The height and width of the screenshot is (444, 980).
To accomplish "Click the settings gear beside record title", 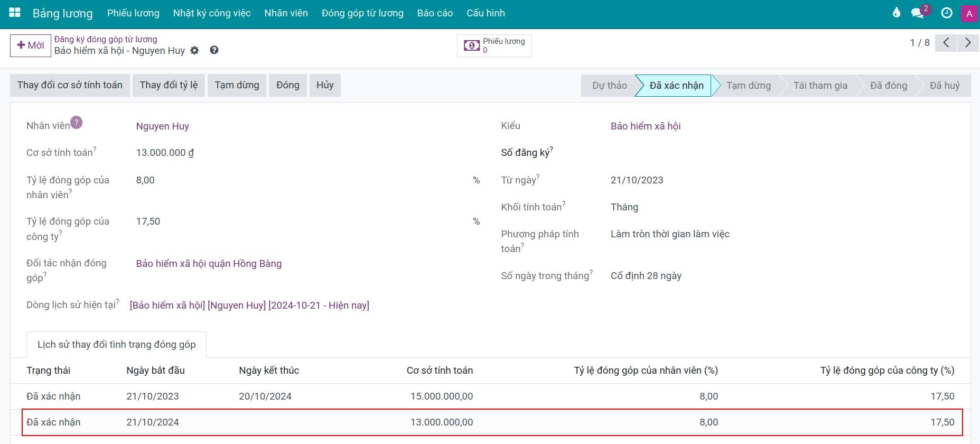I will click(x=194, y=51).
